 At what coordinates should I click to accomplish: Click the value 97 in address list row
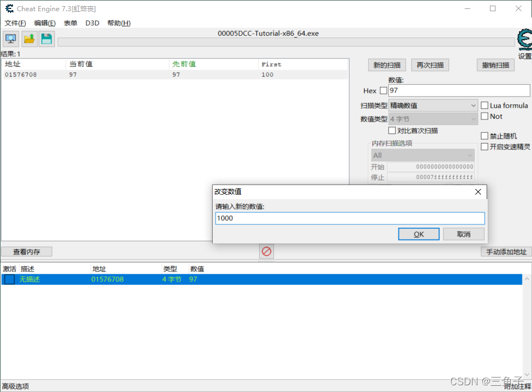click(x=193, y=279)
